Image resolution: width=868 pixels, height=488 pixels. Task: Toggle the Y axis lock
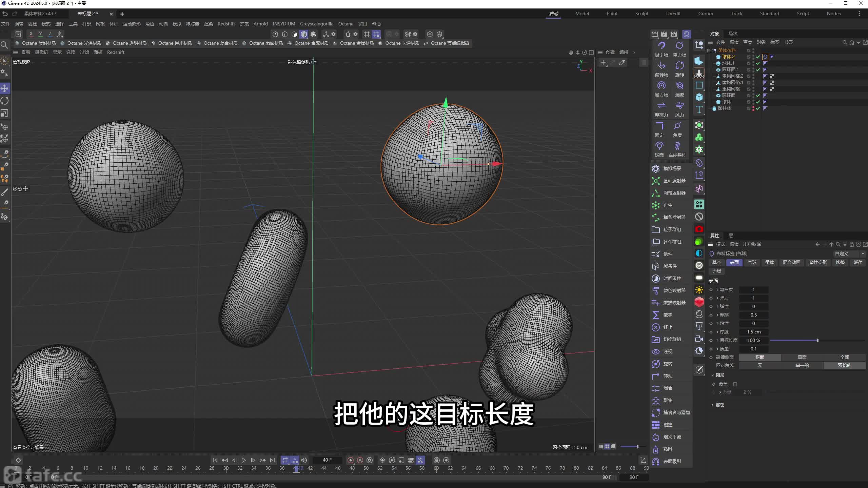pyautogui.click(x=40, y=34)
